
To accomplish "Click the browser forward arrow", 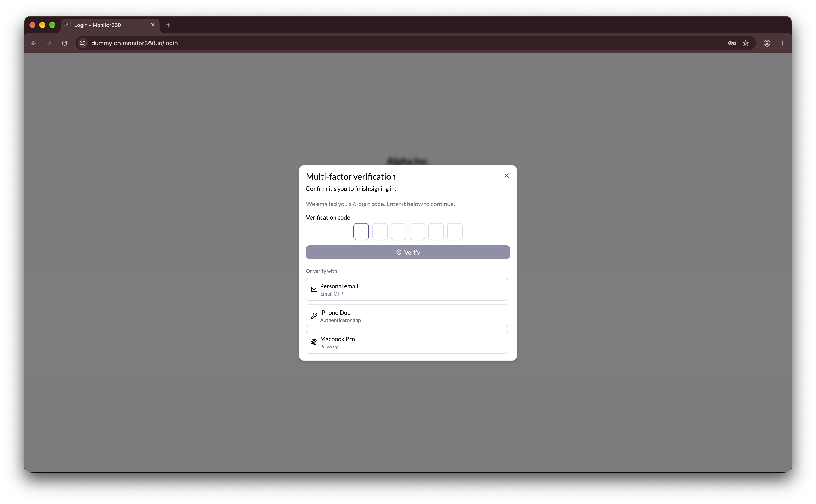I will pyautogui.click(x=49, y=43).
